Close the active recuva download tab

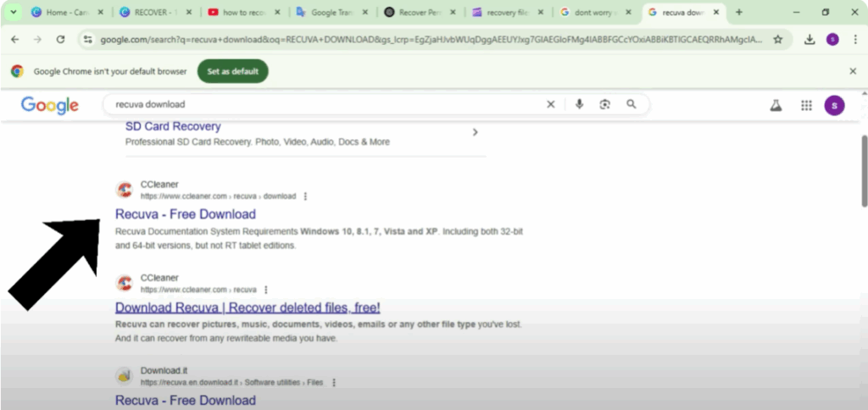pyautogui.click(x=717, y=12)
